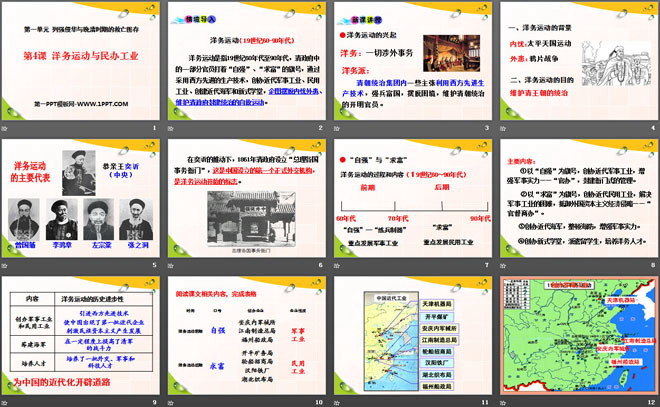This screenshot has width=660, height=407.
Task: Click the animation star icon under slide 1
Action: tap(5, 128)
